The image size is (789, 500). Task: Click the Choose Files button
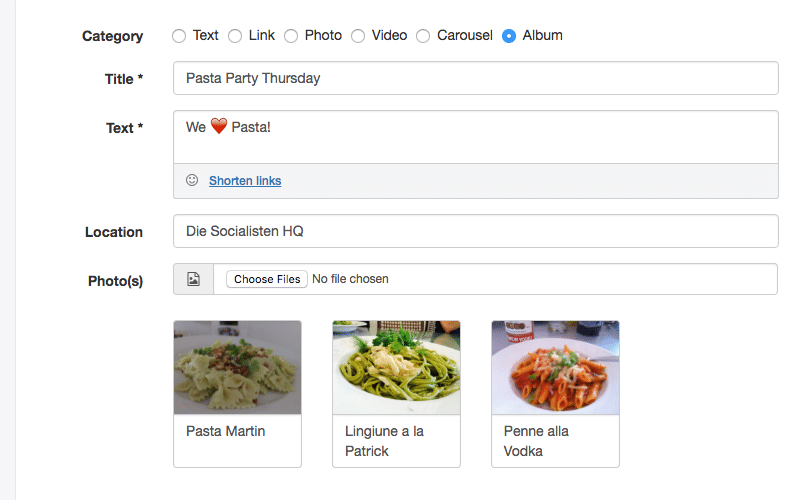[267, 279]
